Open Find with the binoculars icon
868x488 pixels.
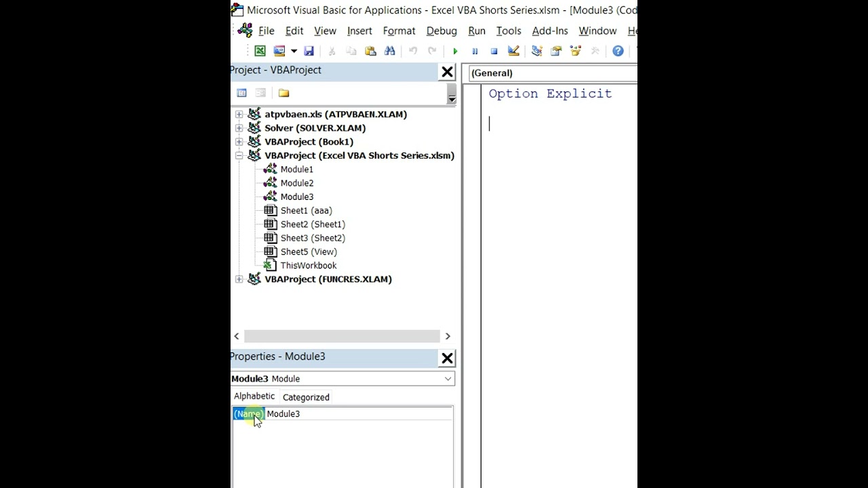(389, 51)
